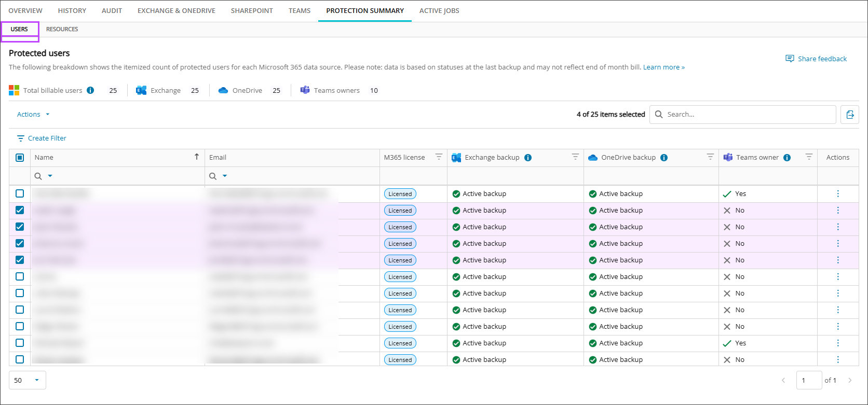Click the Teams icon in the Teams owner column header
This screenshot has width=868, height=405.
click(x=728, y=158)
